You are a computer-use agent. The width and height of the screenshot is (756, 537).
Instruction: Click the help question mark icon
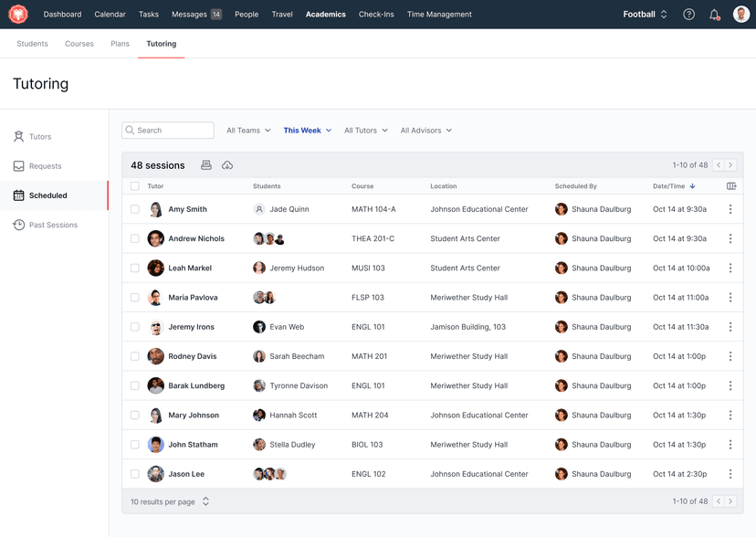[689, 15]
